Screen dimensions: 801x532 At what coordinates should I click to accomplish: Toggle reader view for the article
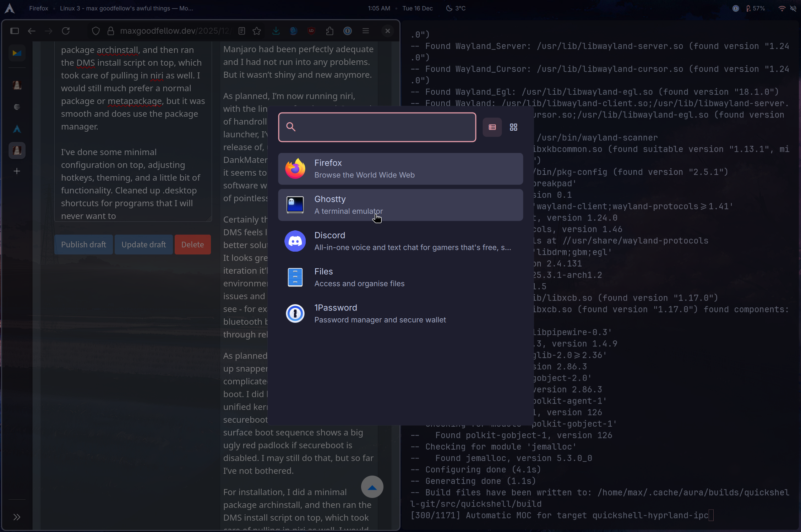pyautogui.click(x=242, y=31)
